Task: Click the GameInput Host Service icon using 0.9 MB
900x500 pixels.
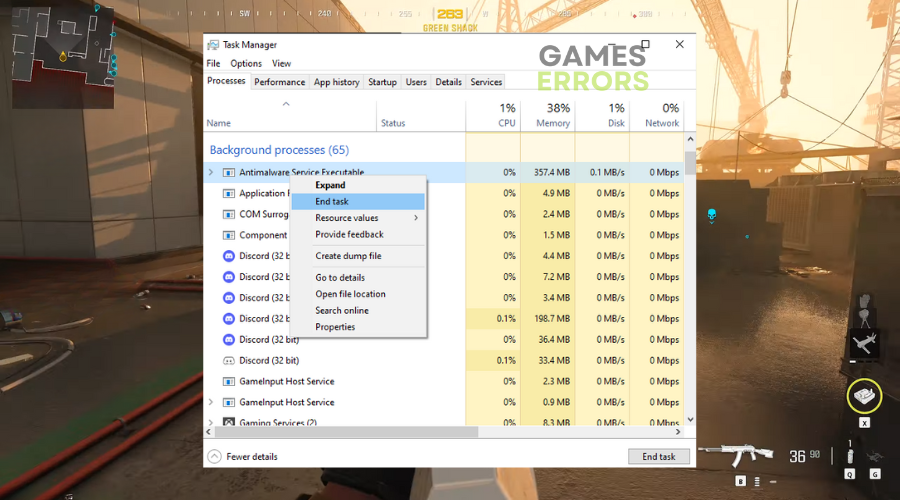Action: click(228, 402)
